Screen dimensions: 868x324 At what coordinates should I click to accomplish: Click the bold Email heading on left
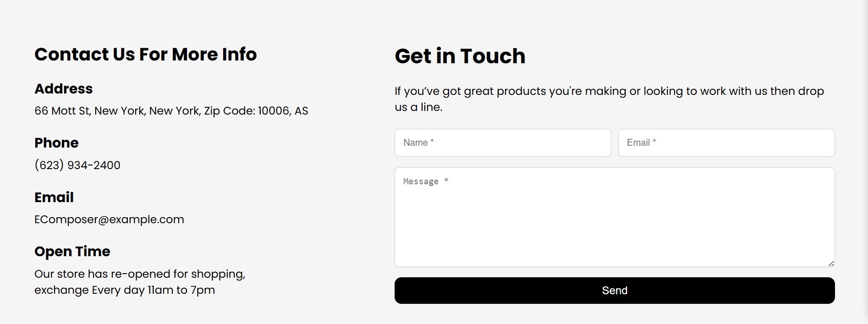[54, 198]
